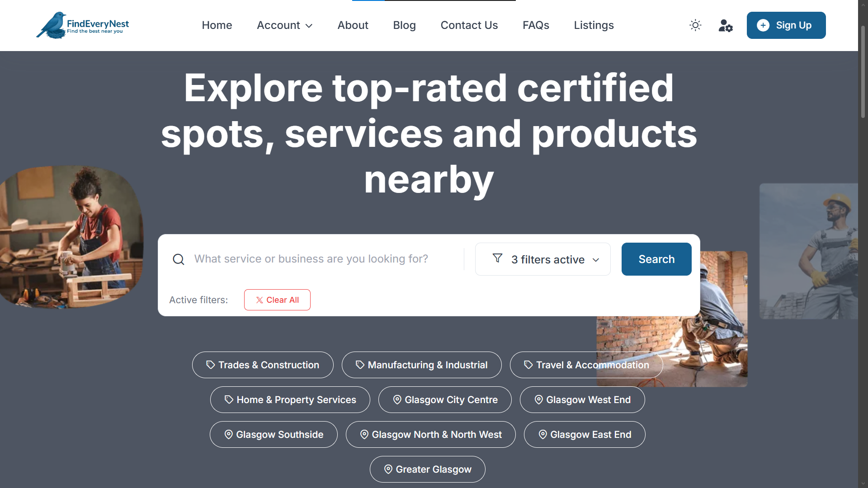This screenshot has height=488, width=868.
Task: Click the tag icon on Trades & Construction
Action: (x=210, y=365)
